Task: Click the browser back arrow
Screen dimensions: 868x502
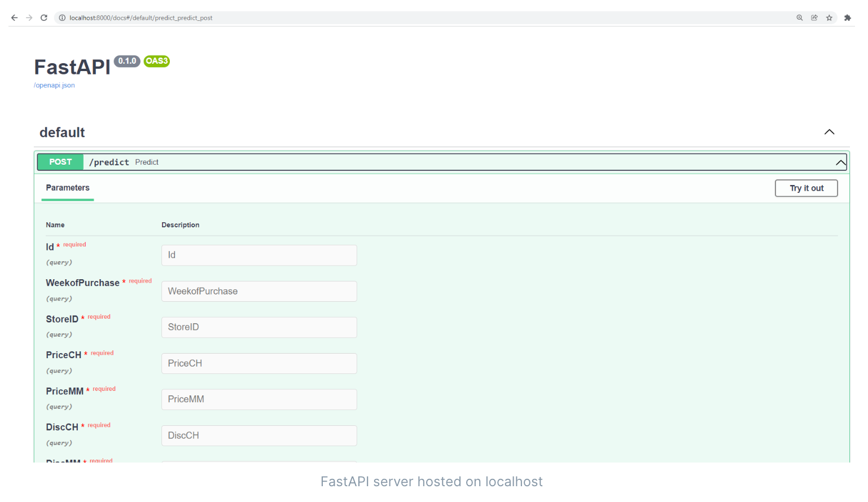Action: (x=15, y=18)
